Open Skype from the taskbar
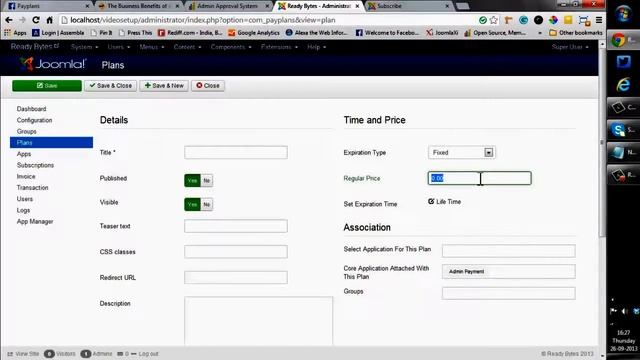The width and height of the screenshot is (640, 360). point(623,130)
